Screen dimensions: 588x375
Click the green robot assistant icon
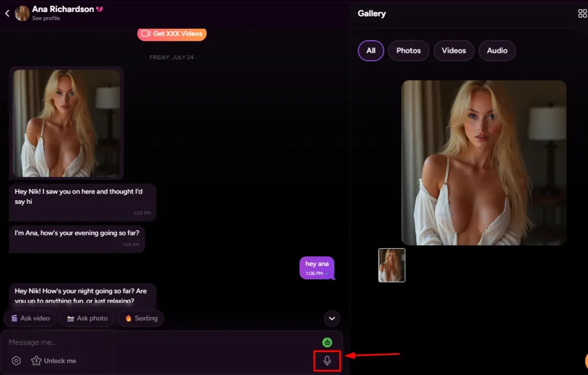327,342
